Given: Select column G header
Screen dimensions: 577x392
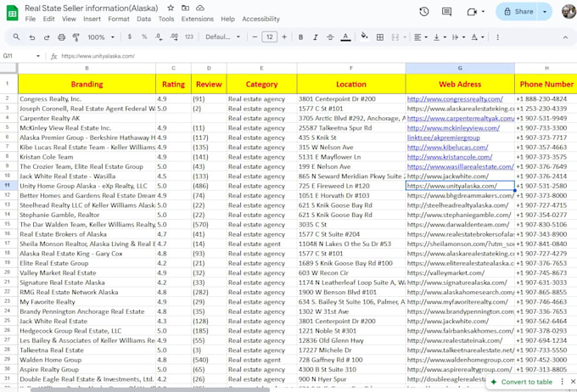Looking at the screenshot, I should click(460, 68).
